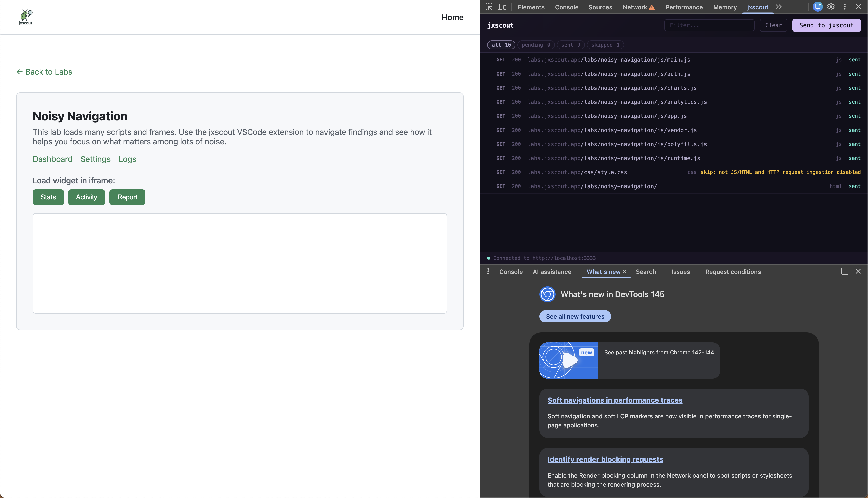The image size is (868, 498).
Task: Go Back to Labs
Action: (x=44, y=72)
